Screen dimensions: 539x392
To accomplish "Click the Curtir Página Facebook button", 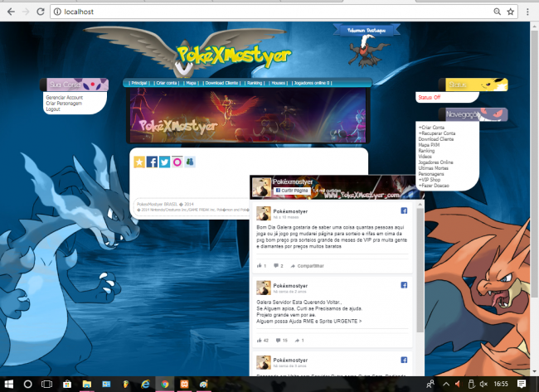I will click(x=292, y=191).
